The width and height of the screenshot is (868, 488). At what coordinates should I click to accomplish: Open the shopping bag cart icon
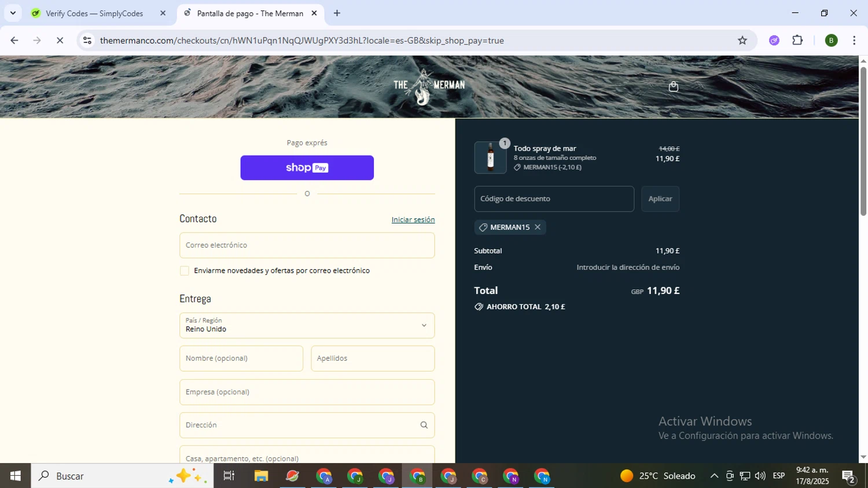673,86
